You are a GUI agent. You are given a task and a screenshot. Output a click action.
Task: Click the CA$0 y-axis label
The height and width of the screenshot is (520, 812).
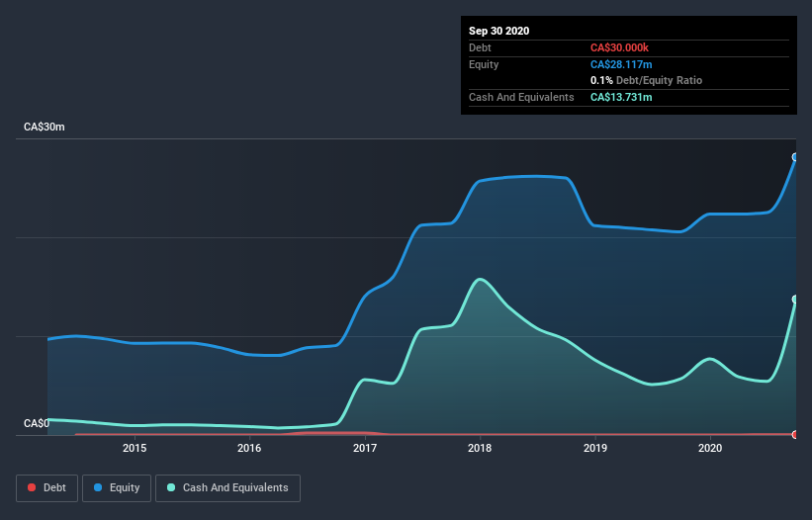pos(37,423)
